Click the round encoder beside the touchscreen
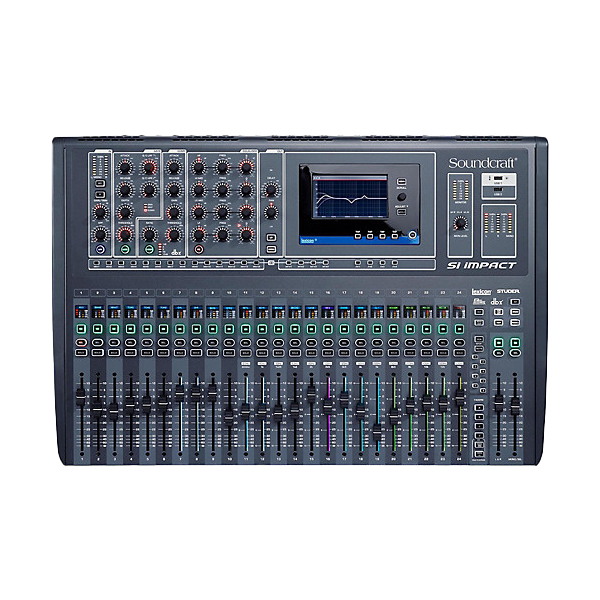600x600 pixels. click(x=401, y=197)
